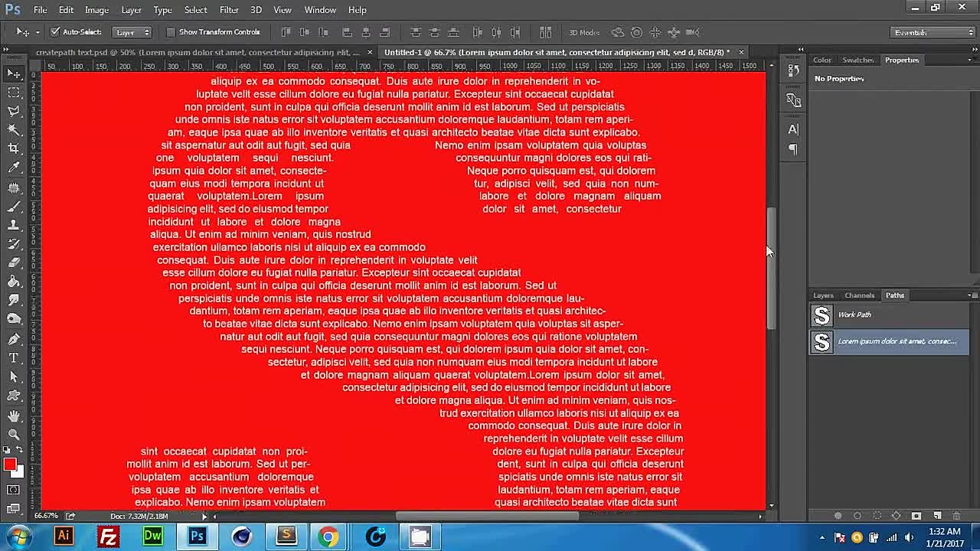Select the Eyedropper tool
The image size is (980, 551).
tap(14, 168)
